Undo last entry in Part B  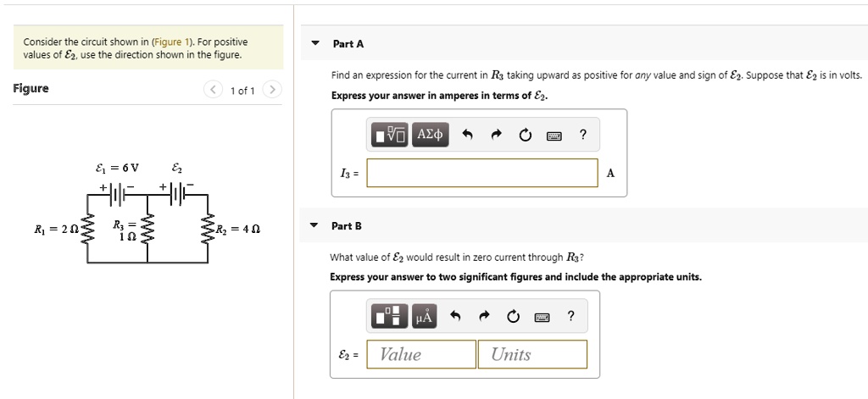coord(455,317)
